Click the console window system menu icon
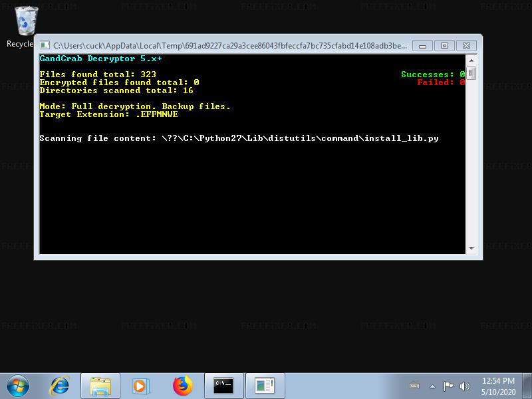This screenshot has height=399, width=532. click(x=45, y=45)
